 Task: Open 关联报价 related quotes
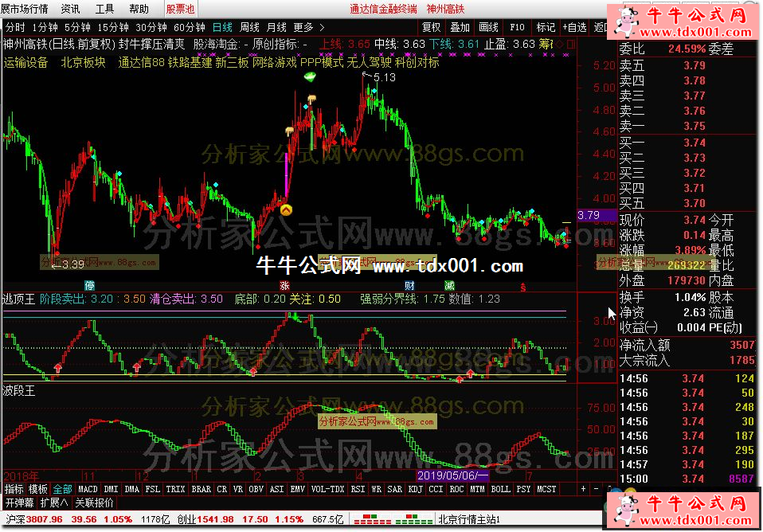[94, 503]
